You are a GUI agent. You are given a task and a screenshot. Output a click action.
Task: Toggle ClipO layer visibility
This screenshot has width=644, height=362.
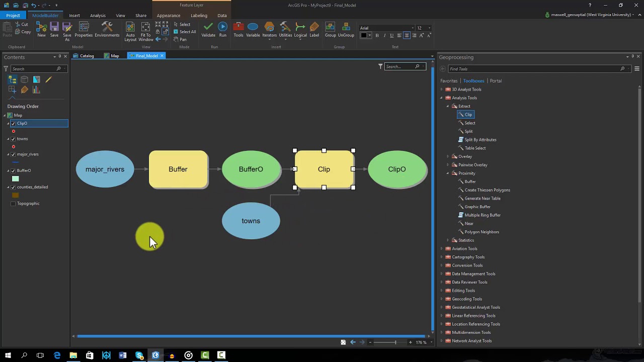[x=13, y=123]
